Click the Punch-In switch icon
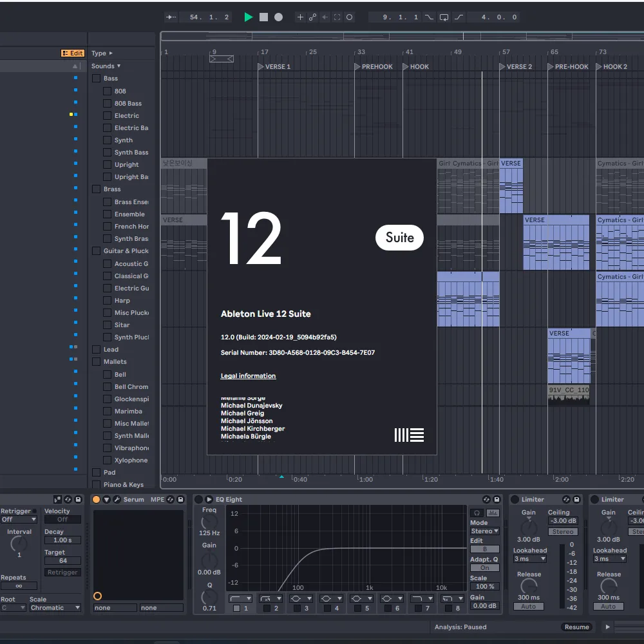 pos(429,17)
